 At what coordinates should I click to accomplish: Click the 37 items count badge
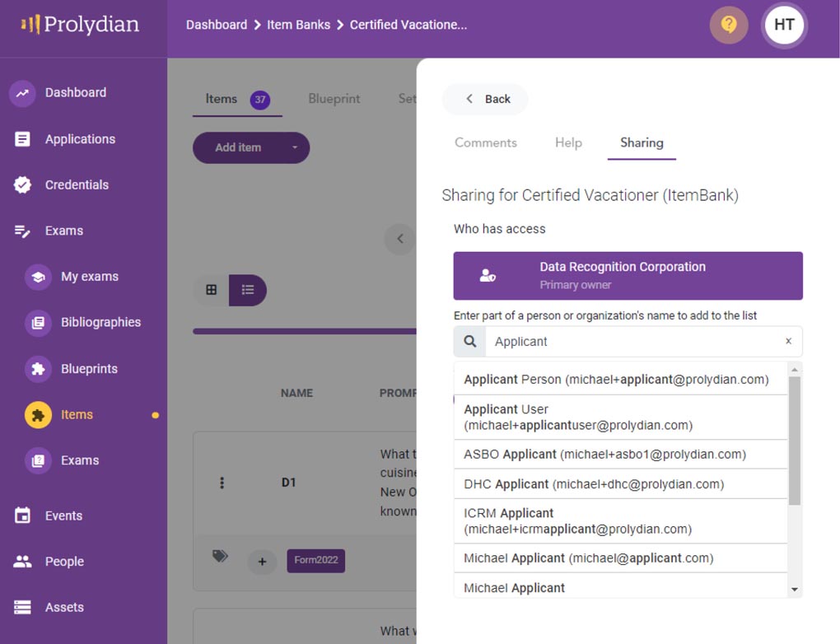[x=259, y=100]
